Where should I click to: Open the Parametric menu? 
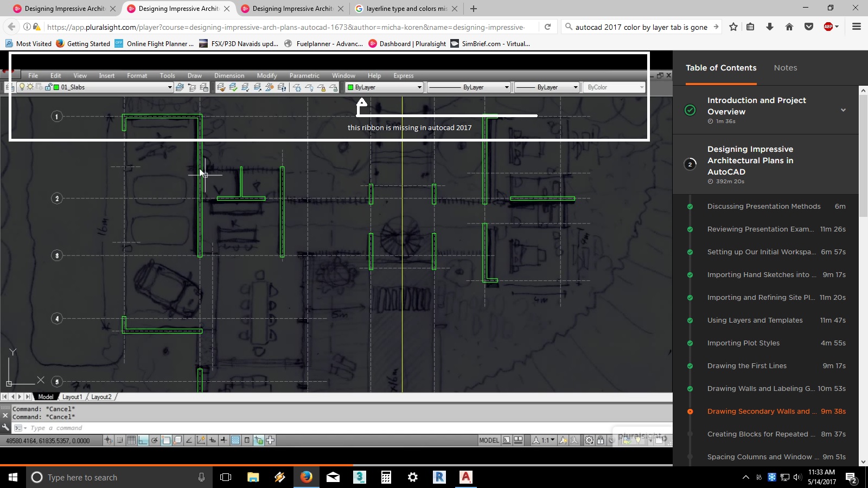(304, 75)
